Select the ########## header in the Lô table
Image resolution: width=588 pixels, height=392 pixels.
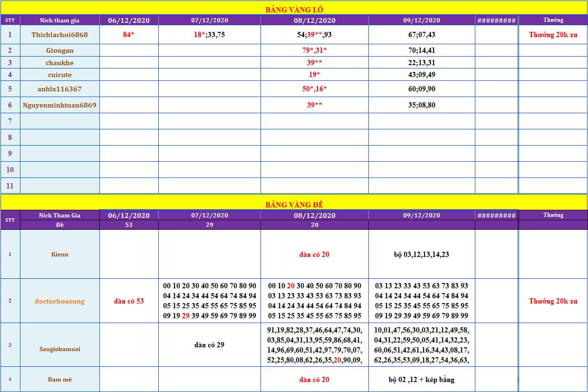(497, 20)
